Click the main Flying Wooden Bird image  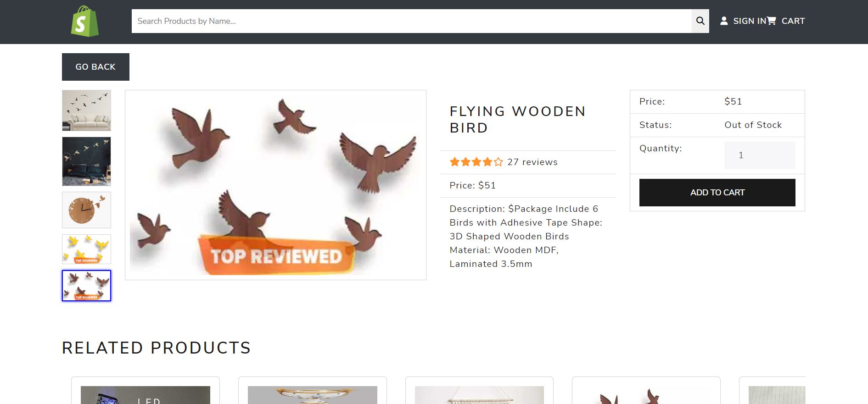pos(275,185)
